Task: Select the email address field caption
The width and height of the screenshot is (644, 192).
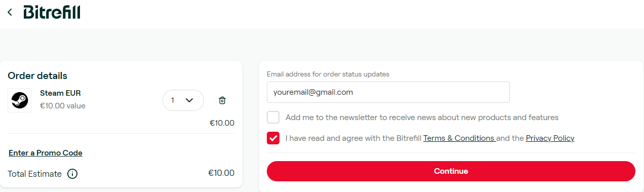Action: (x=328, y=74)
